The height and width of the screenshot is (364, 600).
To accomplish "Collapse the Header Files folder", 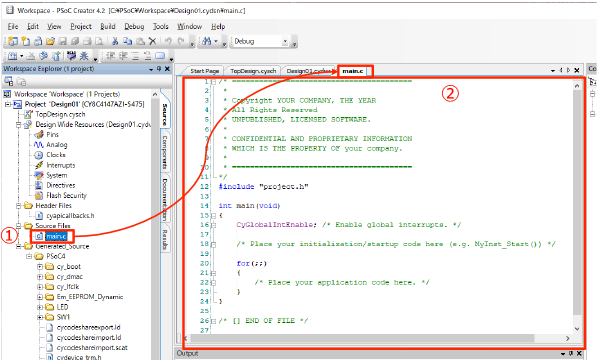I will point(18,206).
